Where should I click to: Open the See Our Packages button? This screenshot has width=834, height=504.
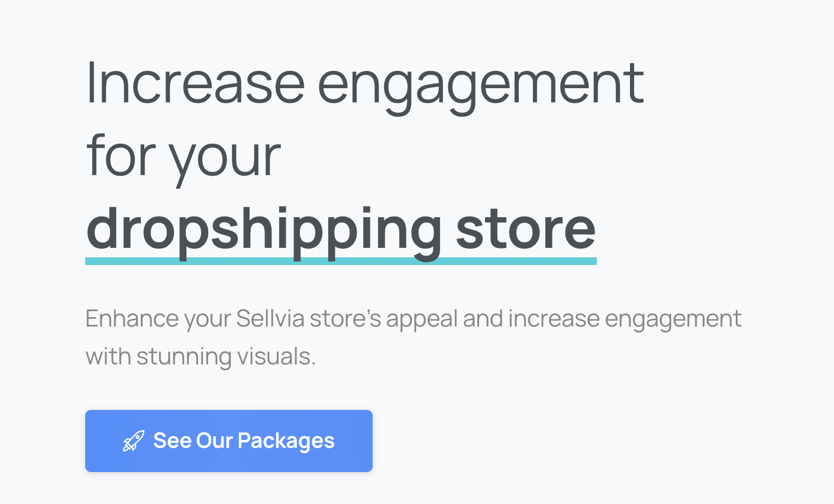(229, 441)
